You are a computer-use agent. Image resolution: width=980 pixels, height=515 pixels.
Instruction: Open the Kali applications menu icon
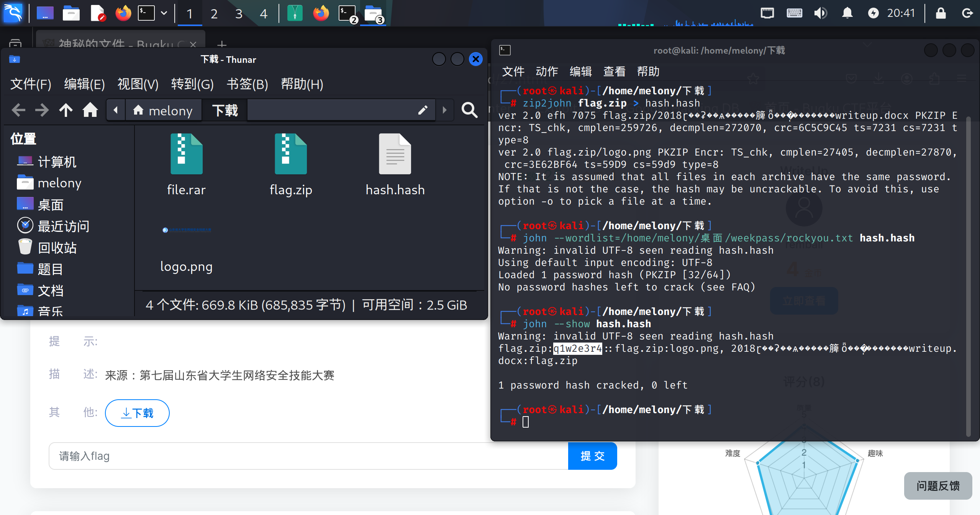(x=13, y=13)
